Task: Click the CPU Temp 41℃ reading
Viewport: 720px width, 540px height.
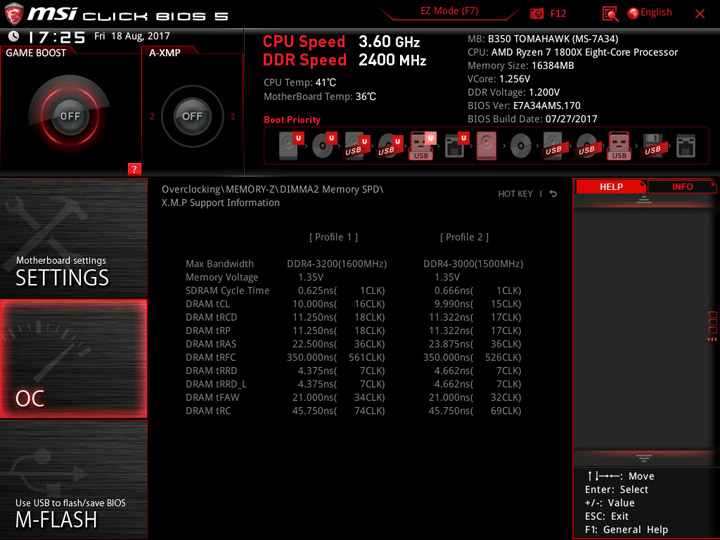Action: point(300,83)
